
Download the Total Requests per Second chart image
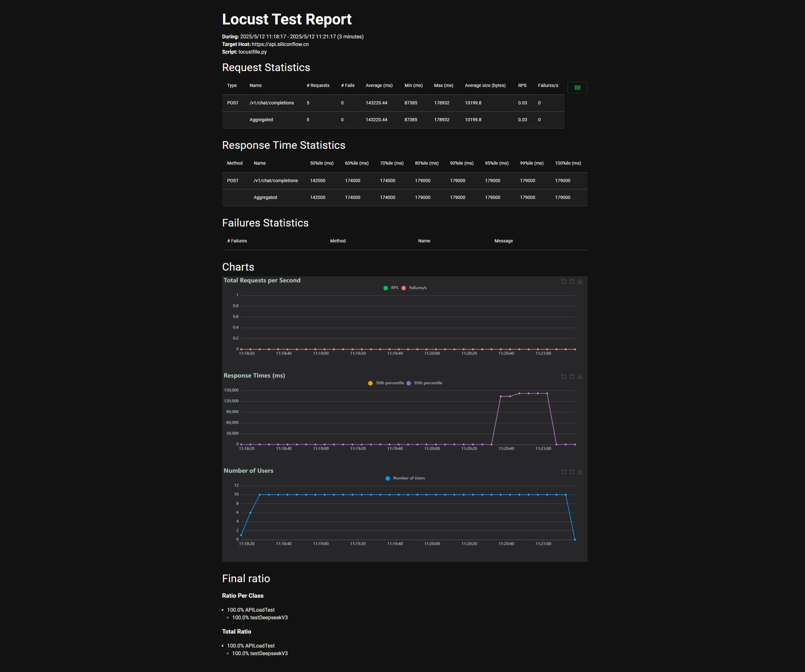[580, 282]
